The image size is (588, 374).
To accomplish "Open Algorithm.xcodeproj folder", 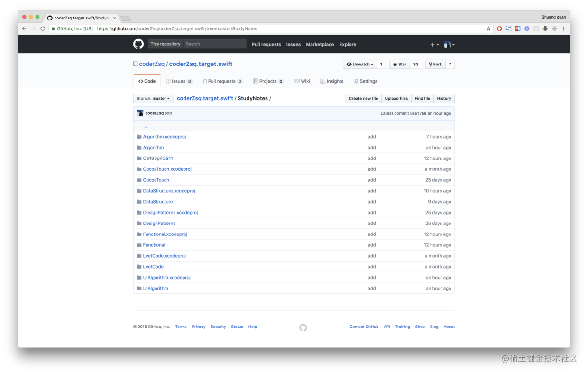I will tap(165, 137).
